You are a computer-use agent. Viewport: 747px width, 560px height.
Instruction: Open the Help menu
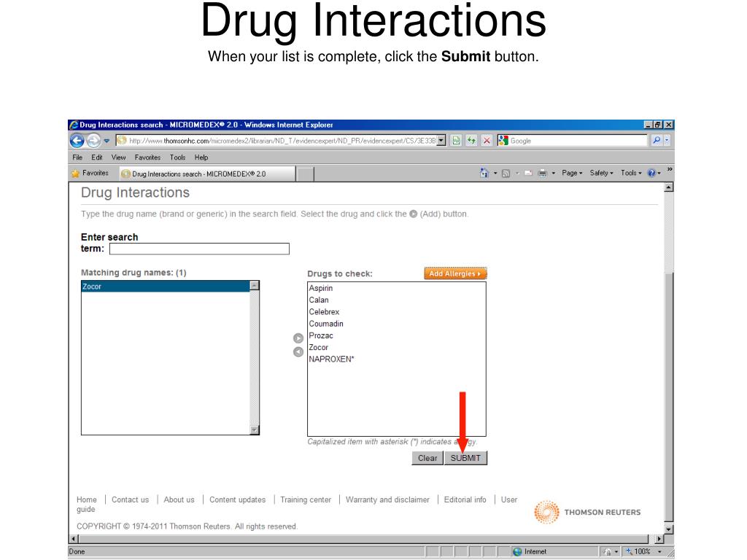pyautogui.click(x=201, y=157)
